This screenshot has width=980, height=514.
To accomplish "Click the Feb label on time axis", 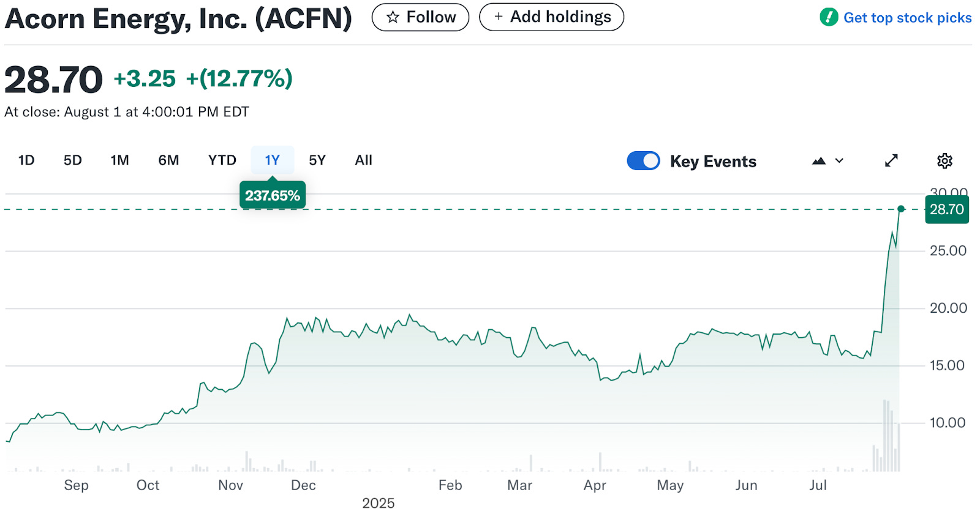I will pyautogui.click(x=450, y=485).
